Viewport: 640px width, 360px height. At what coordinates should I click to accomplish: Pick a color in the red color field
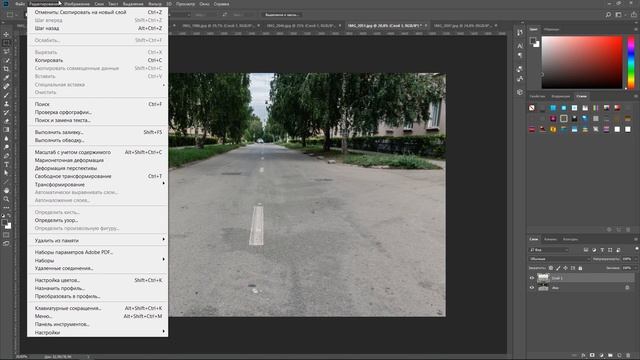click(x=582, y=62)
